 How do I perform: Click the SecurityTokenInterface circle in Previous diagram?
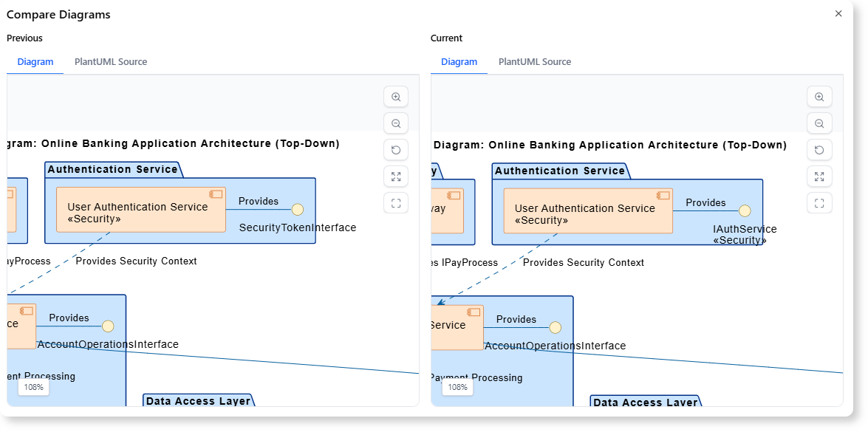point(298,210)
